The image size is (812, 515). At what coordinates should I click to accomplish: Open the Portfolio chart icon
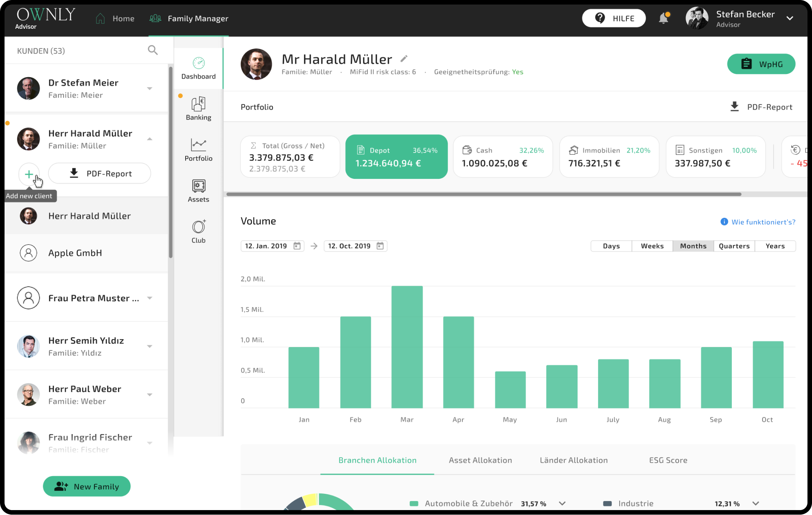click(198, 144)
